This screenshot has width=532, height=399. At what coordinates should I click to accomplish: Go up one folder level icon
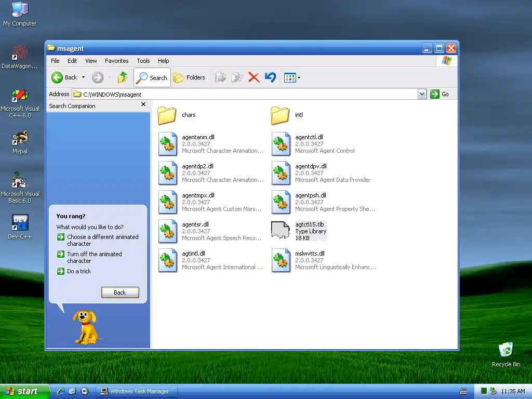(x=123, y=78)
